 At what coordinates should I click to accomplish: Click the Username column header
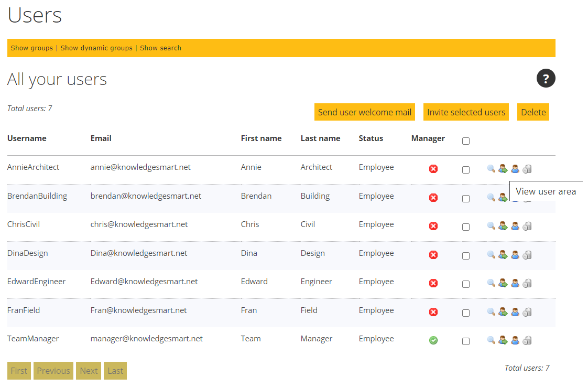click(x=27, y=138)
